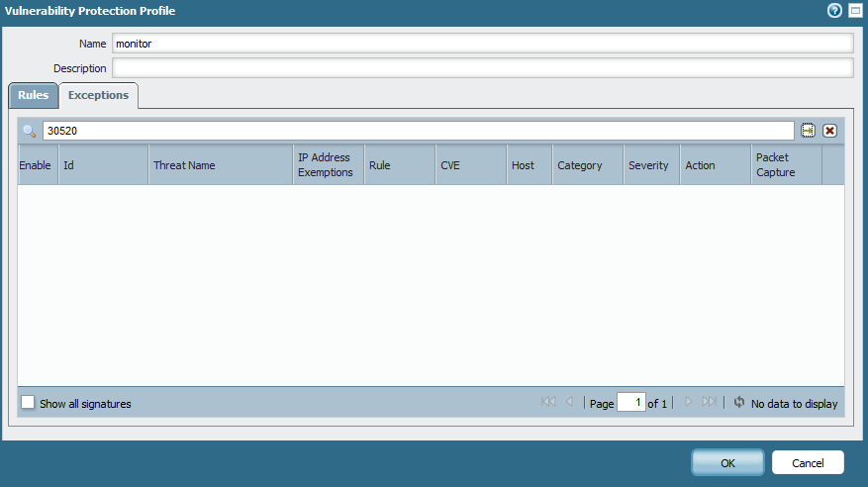
Task: Open the help icon in title bar
Action: [x=834, y=11]
